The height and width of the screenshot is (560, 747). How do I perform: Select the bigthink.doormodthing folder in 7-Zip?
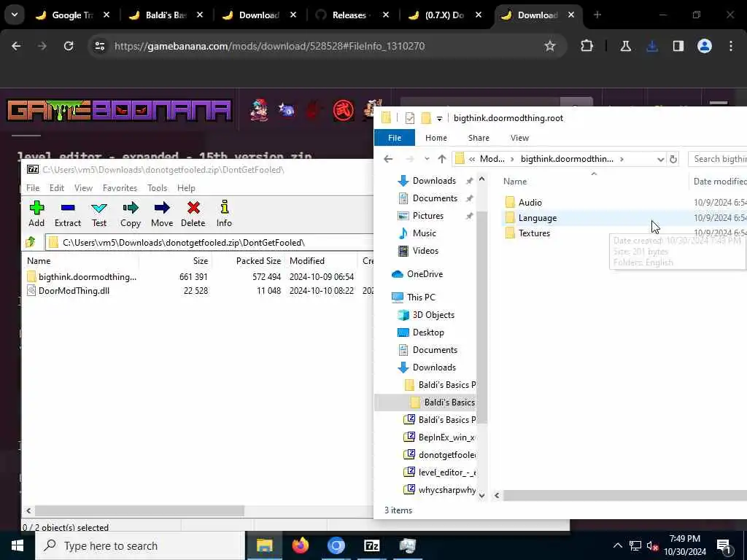[82, 276]
